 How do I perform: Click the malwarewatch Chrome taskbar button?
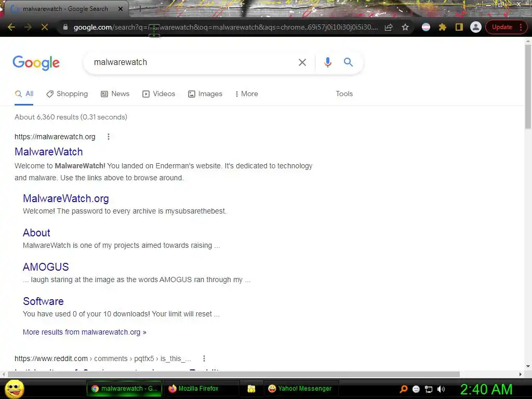point(125,389)
